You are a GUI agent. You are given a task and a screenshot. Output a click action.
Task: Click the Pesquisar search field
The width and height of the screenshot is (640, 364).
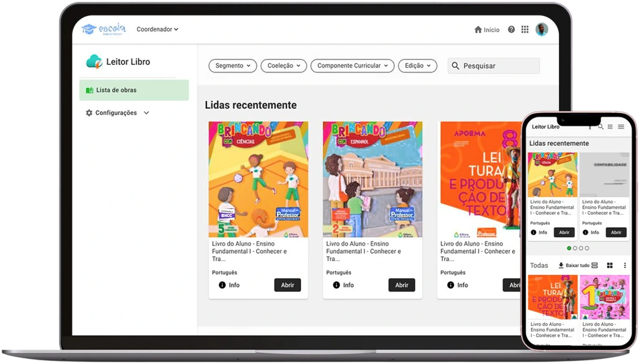coord(493,66)
